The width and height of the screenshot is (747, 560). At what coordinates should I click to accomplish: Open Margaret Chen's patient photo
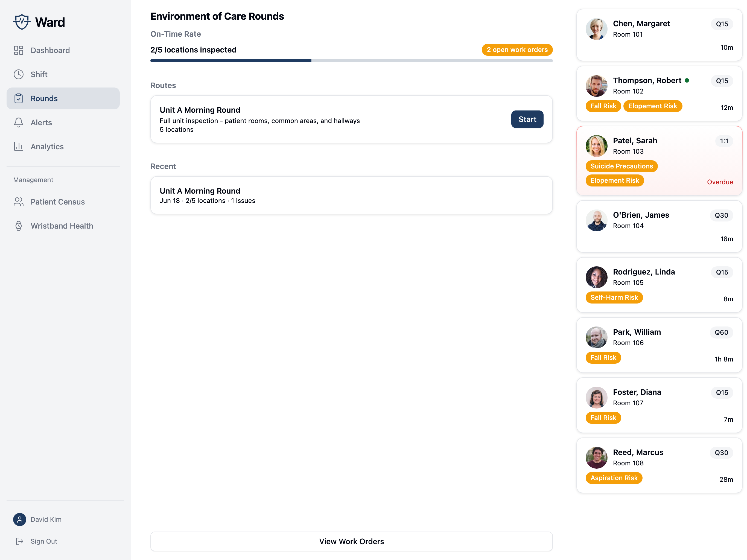596,29
